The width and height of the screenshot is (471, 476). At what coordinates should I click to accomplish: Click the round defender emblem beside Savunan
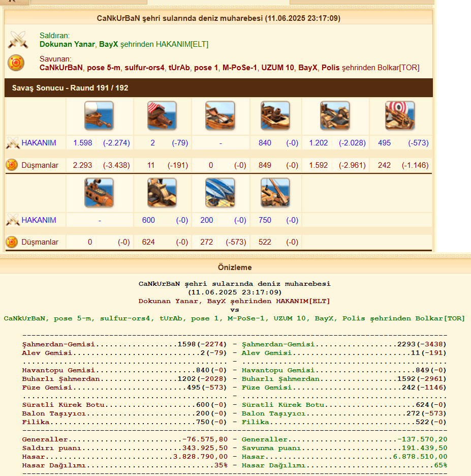pyautogui.click(x=16, y=63)
